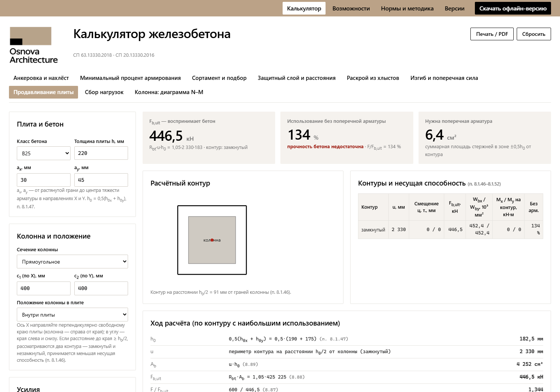
Task: Open Положение колонны в плите dropdown
Action: click(x=72, y=315)
